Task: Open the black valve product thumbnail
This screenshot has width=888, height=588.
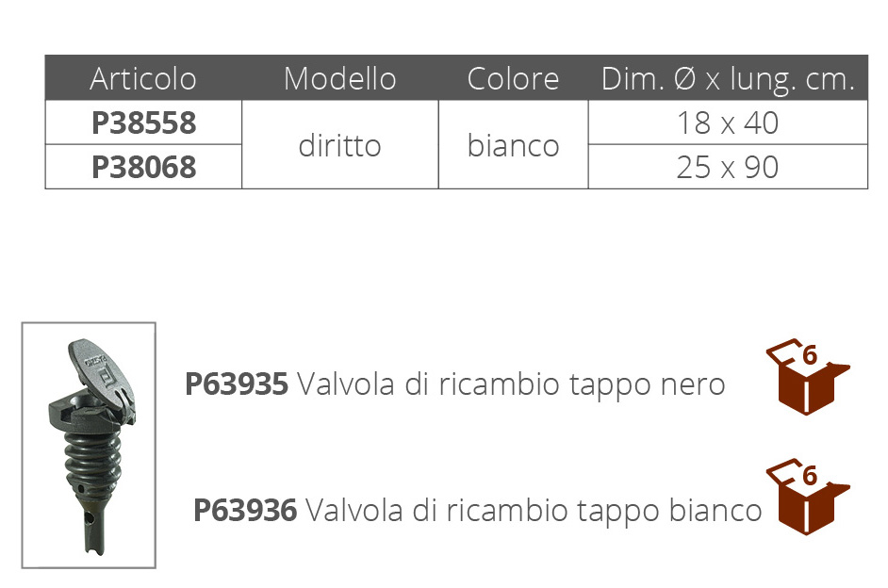Action: 89,446
